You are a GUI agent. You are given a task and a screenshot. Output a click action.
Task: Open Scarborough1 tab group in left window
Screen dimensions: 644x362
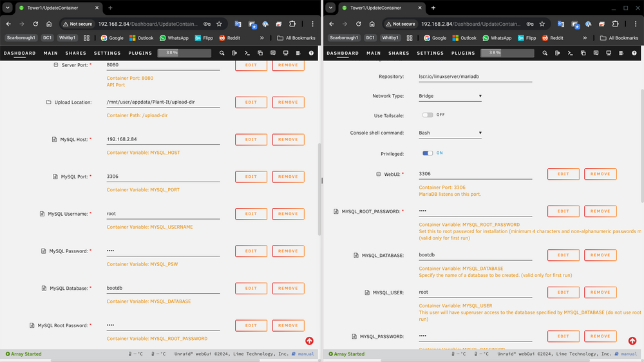tap(21, 38)
